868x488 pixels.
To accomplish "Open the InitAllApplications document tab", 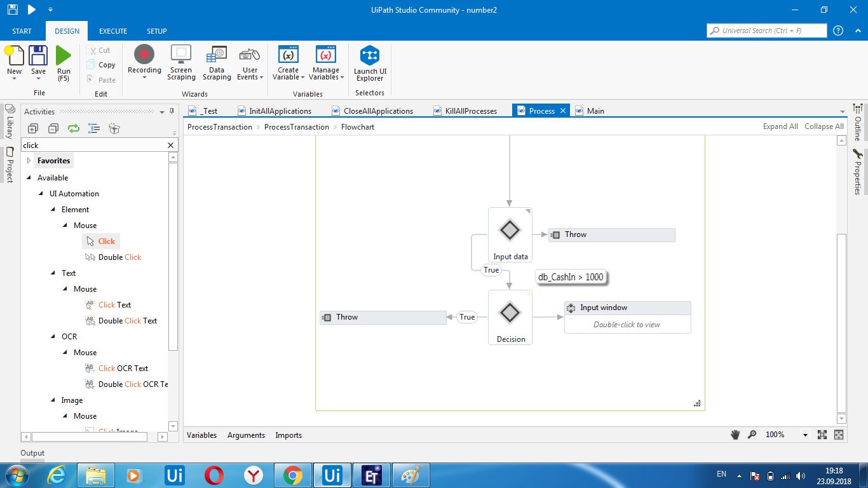I will (x=275, y=111).
